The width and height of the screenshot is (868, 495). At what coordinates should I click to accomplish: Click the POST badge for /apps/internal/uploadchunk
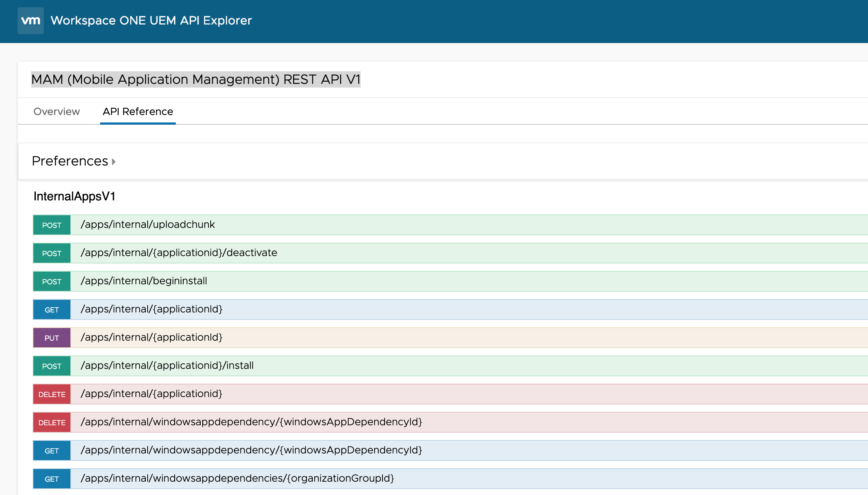[x=51, y=225]
